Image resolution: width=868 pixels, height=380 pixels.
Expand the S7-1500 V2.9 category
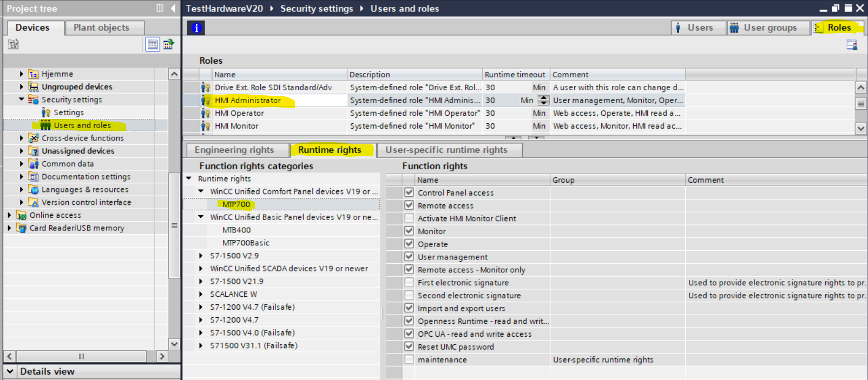pyautogui.click(x=201, y=256)
